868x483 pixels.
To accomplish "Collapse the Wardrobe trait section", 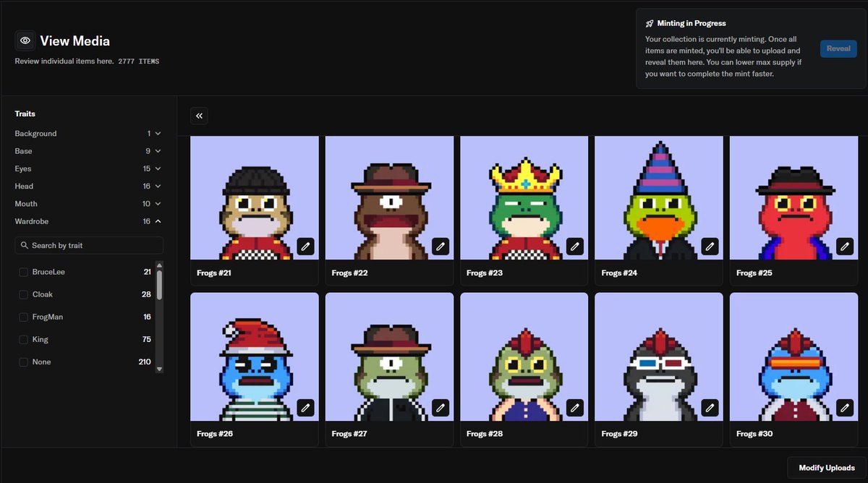I will click(x=88, y=221).
